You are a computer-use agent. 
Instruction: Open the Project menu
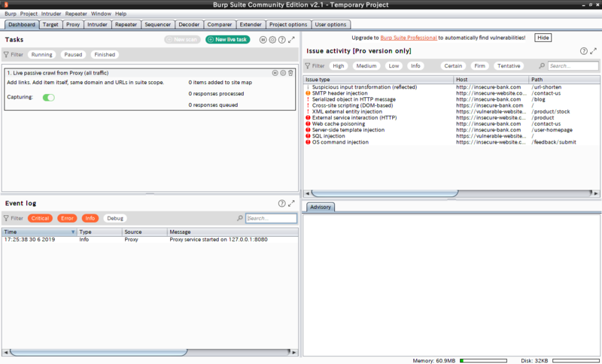tap(29, 14)
